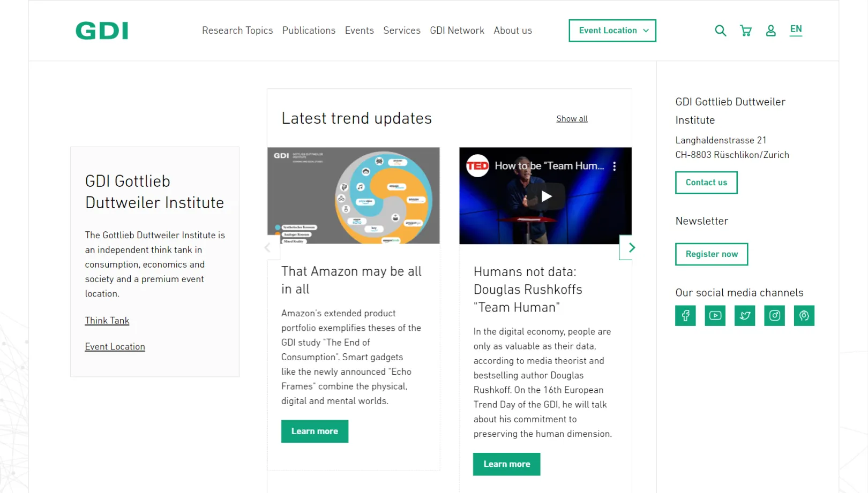Open the Services menu
868x493 pixels.
coord(402,31)
